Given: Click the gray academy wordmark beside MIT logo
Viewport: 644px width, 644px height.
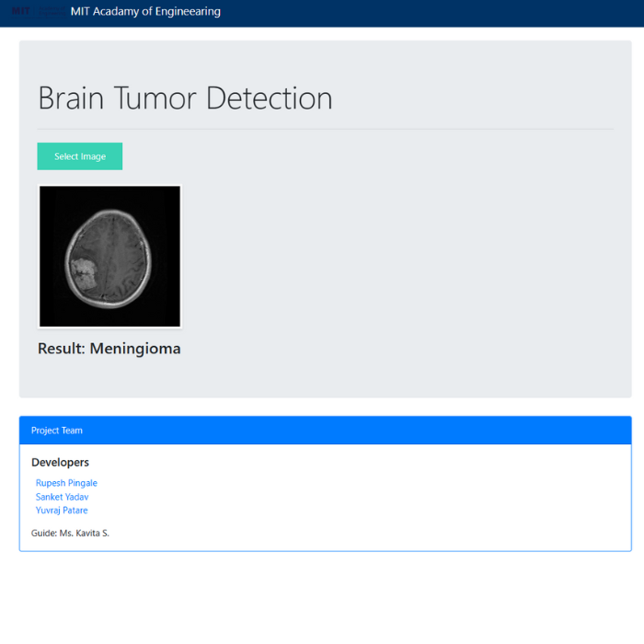Looking at the screenshot, I should [x=50, y=12].
